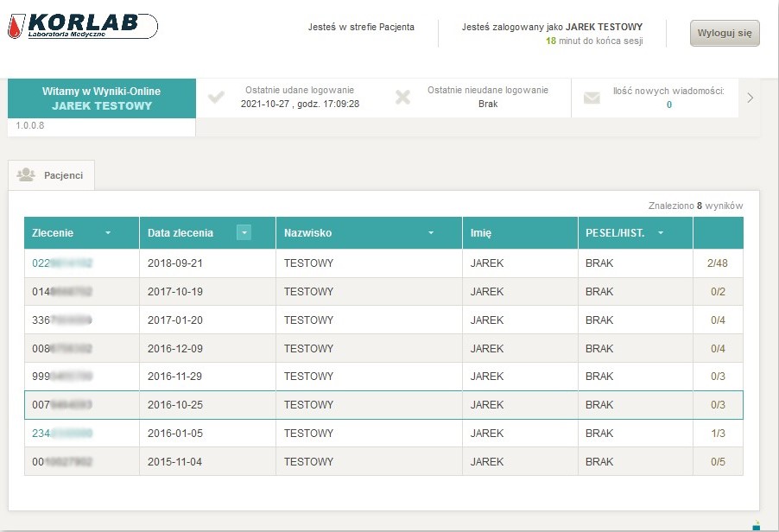Click the KORLAB logo
This screenshot has height=532, width=779.
[x=82, y=27]
